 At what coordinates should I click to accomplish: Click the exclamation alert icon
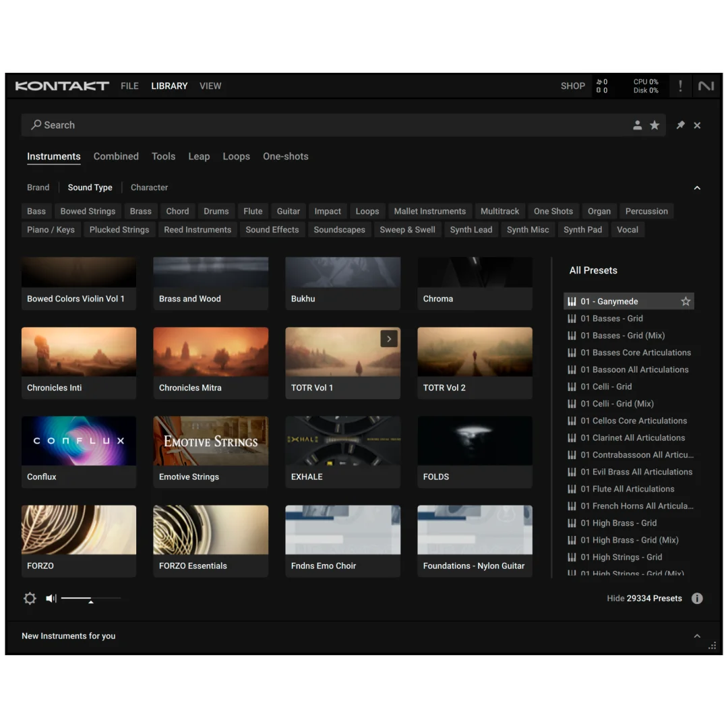680,86
